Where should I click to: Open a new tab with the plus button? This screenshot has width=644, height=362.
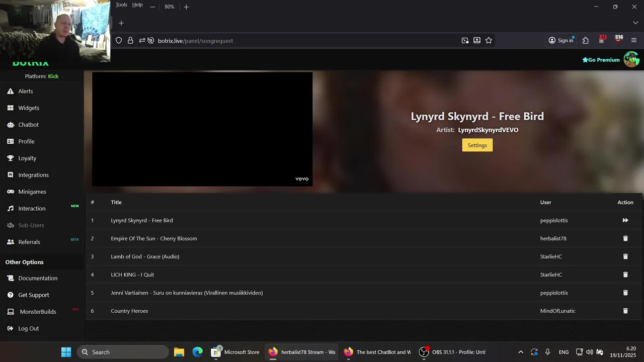pyautogui.click(x=121, y=23)
